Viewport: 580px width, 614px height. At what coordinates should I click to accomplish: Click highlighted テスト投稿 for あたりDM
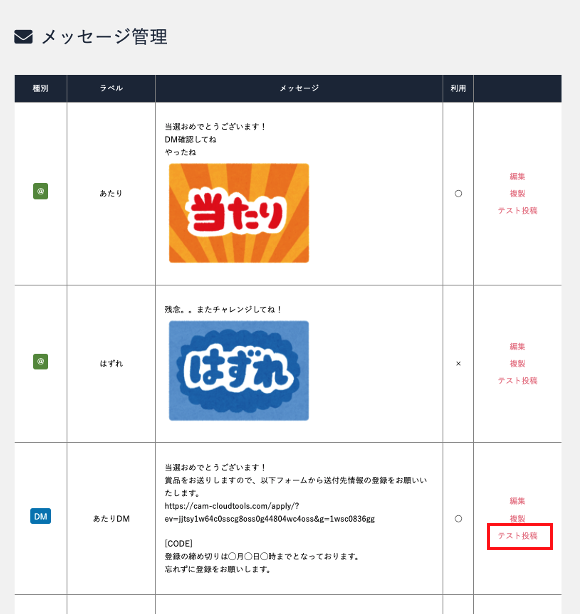click(517, 536)
